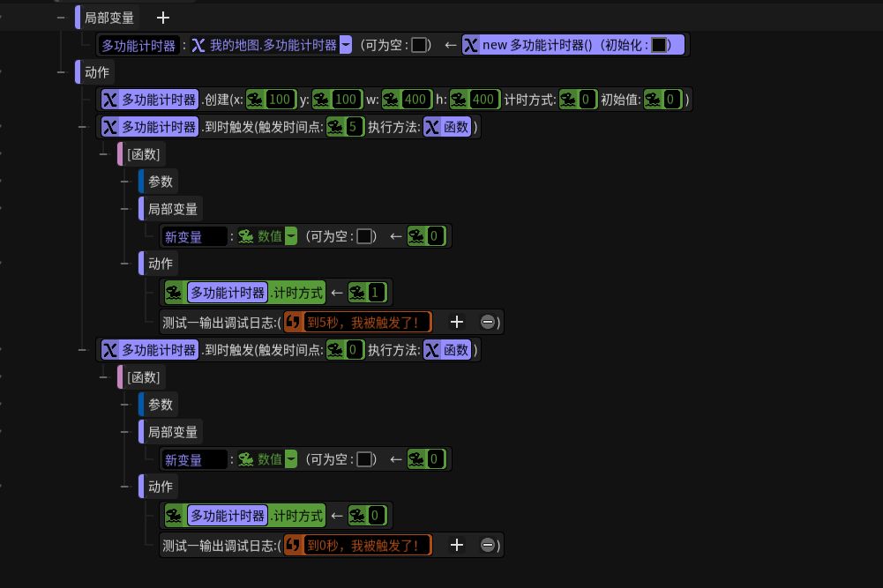
Task: Toggle 初始化 checkbox in new 多功能计时器()
Action: click(x=659, y=45)
